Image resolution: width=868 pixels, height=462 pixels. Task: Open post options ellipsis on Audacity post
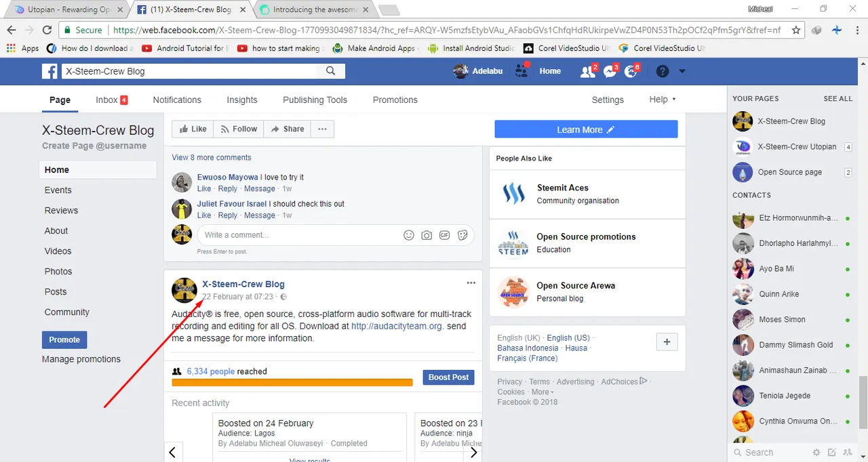[471, 283]
